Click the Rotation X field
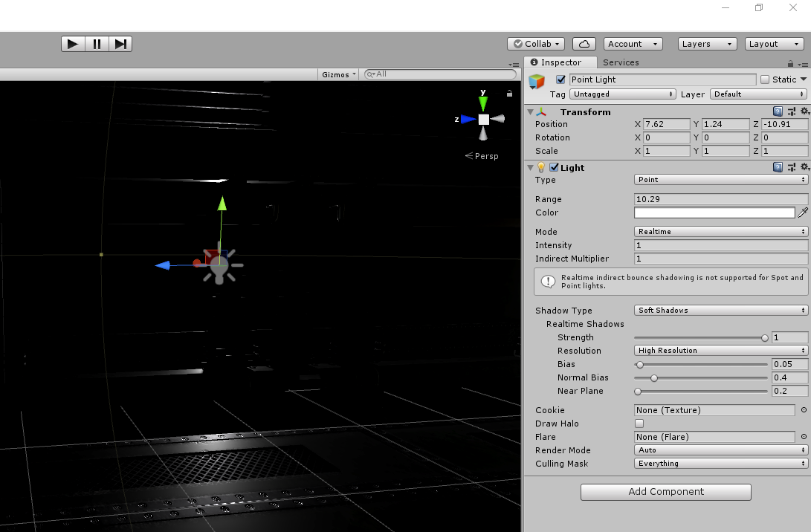Viewport: 811px width, 532px height. pos(666,137)
